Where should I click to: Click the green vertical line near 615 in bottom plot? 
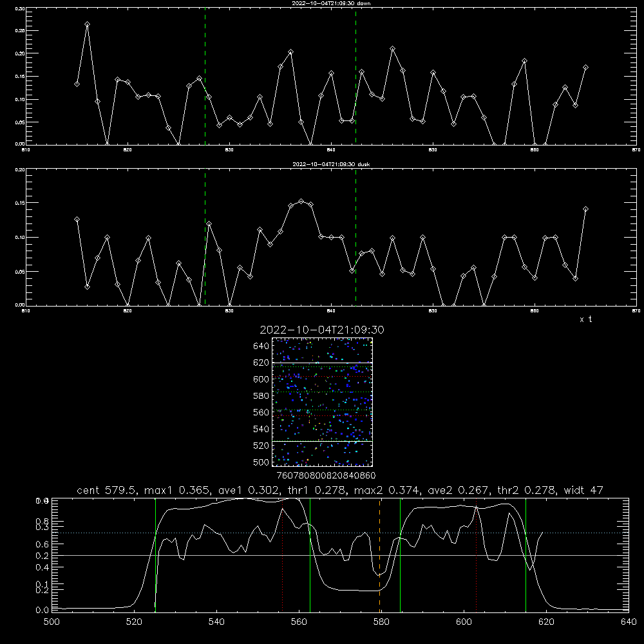coord(526,555)
